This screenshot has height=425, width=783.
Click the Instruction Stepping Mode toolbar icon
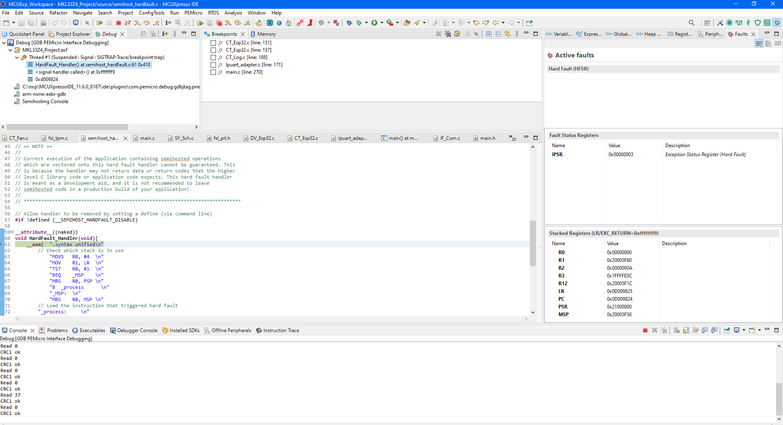pos(168,22)
